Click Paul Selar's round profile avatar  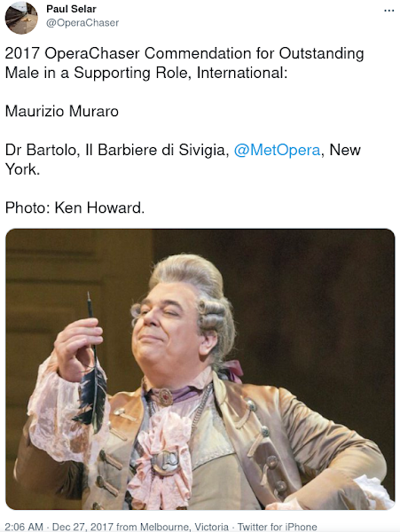pos(21,18)
